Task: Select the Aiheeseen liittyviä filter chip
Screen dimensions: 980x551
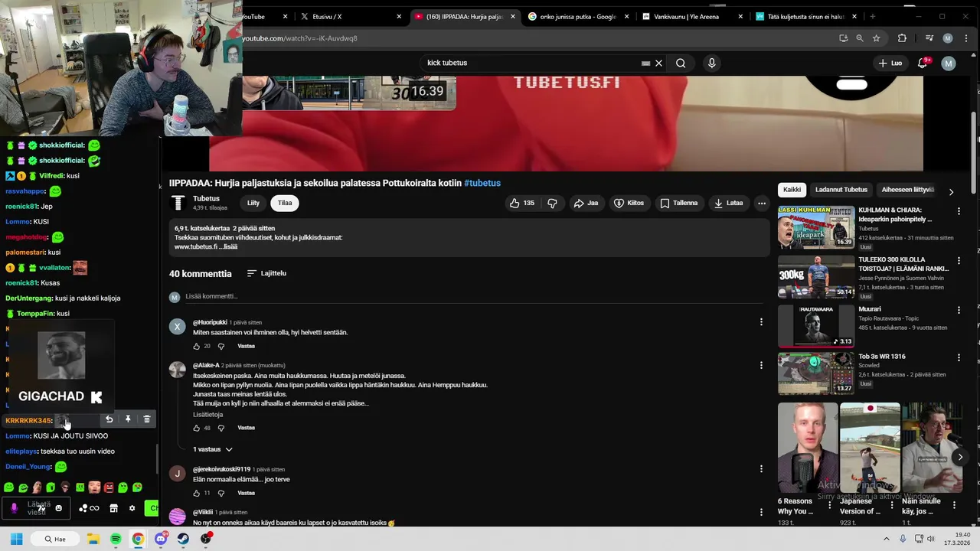Action: (908, 190)
